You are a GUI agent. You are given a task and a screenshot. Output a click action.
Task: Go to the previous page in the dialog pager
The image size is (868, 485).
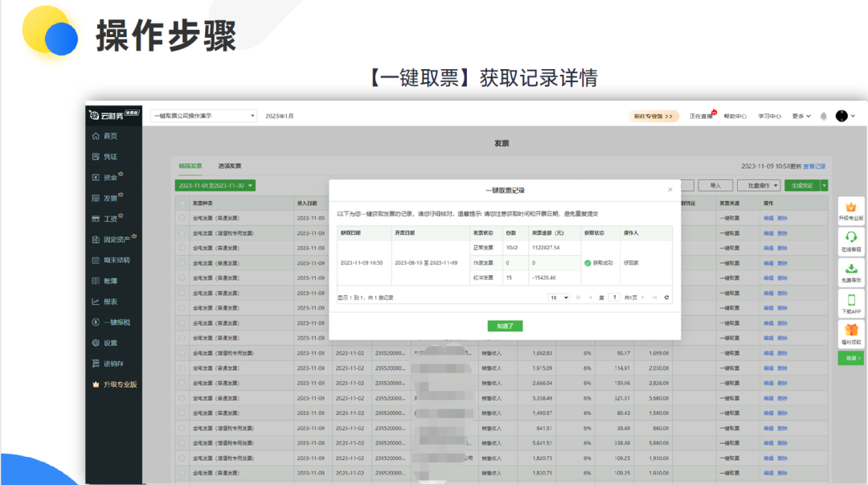click(x=590, y=298)
